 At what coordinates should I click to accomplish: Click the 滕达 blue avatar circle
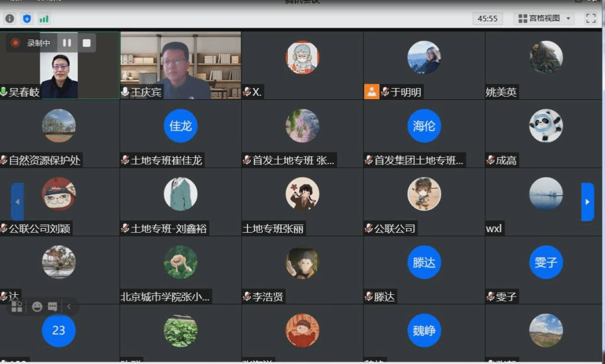click(424, 262)
